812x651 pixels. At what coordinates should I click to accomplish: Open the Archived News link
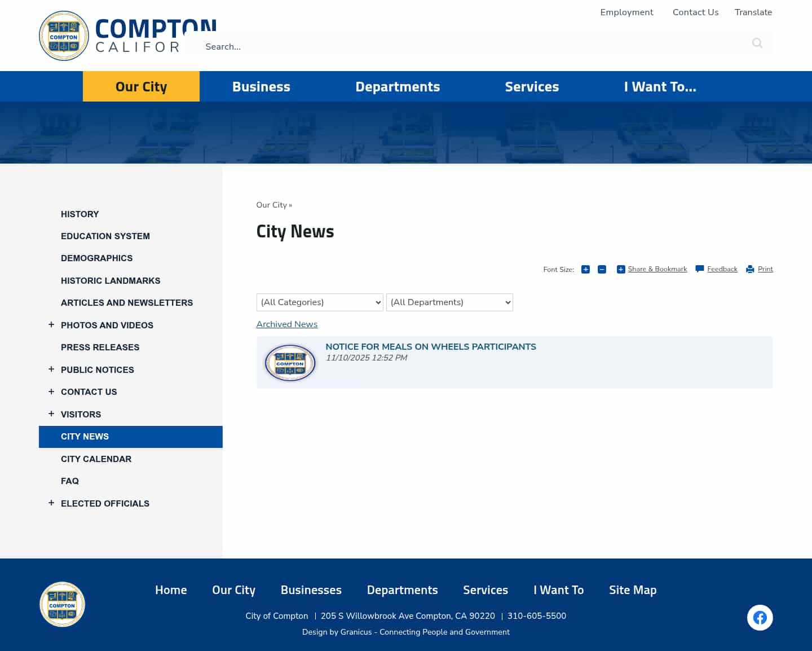pyautogui.click(x=286, y=324)
